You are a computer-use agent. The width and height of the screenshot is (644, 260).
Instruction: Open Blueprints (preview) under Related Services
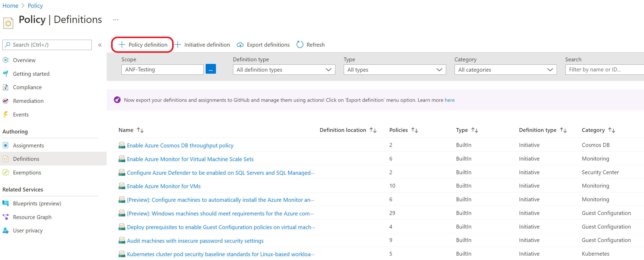pos(37,203)
